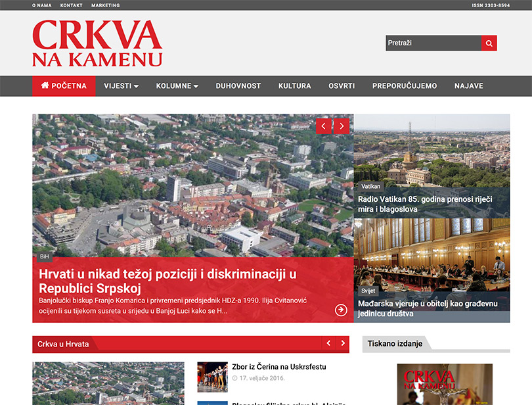Click the Zbor iz Čerina article thumbnail
This screenshot has height=405, width=532.
tap(212, 377)
